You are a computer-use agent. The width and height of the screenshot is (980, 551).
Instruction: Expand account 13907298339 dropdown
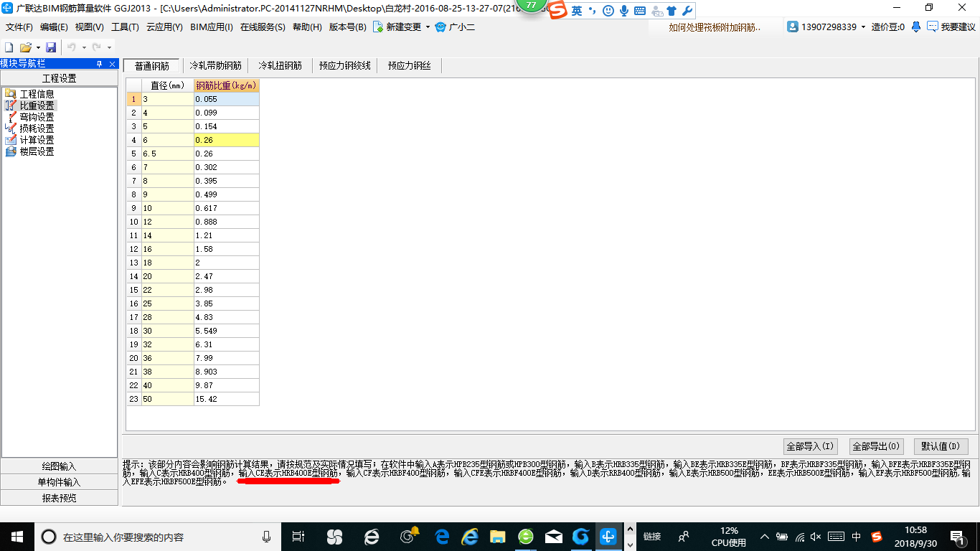pyautogui.click(x=863, y=27)
